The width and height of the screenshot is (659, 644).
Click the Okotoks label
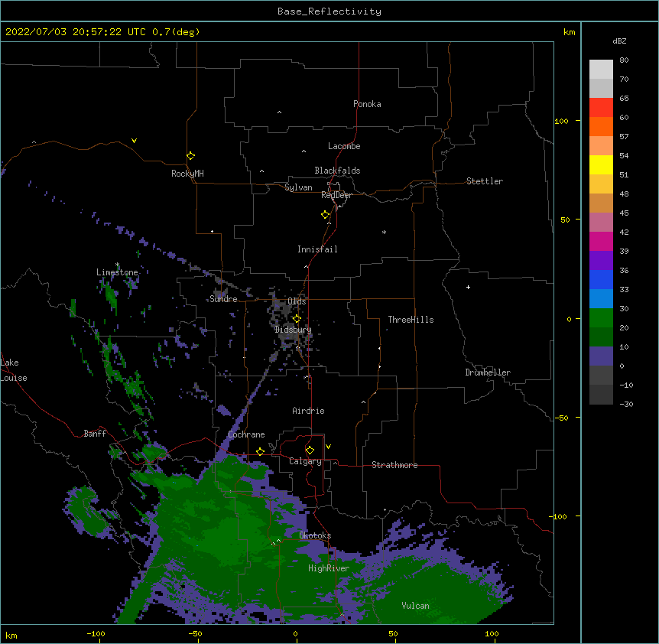coord(315,535)
